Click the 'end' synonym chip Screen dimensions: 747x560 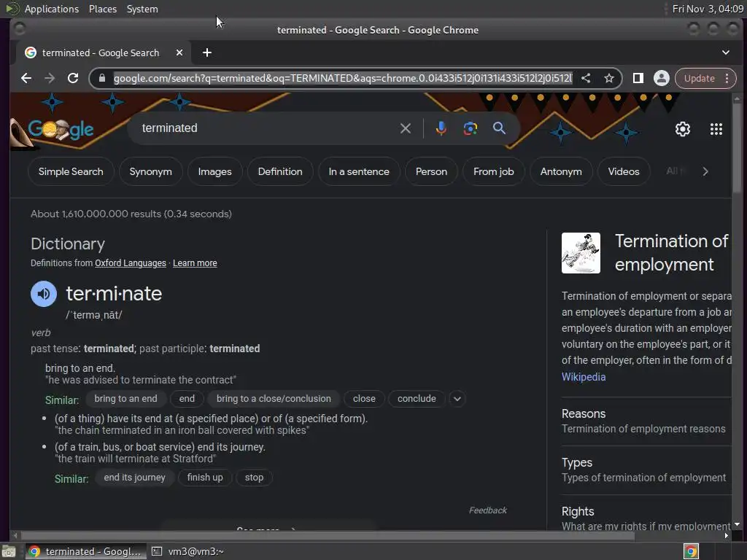point(187,399)
